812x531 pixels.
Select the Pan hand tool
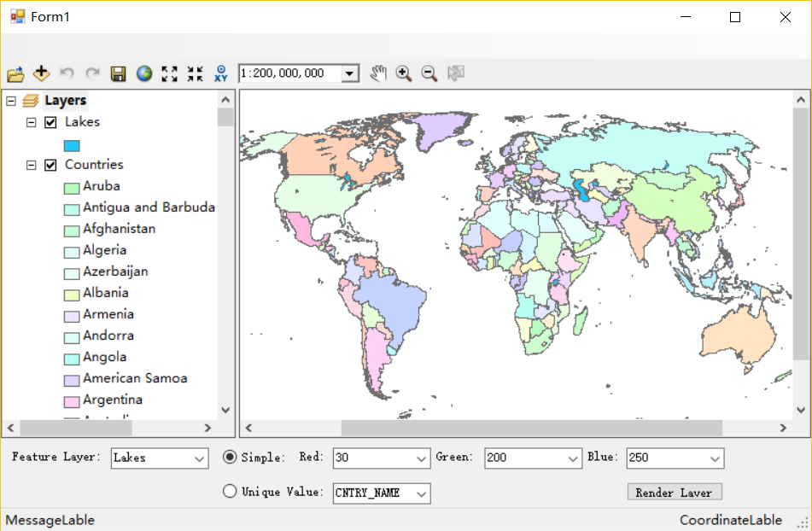(x=378, y=73)
